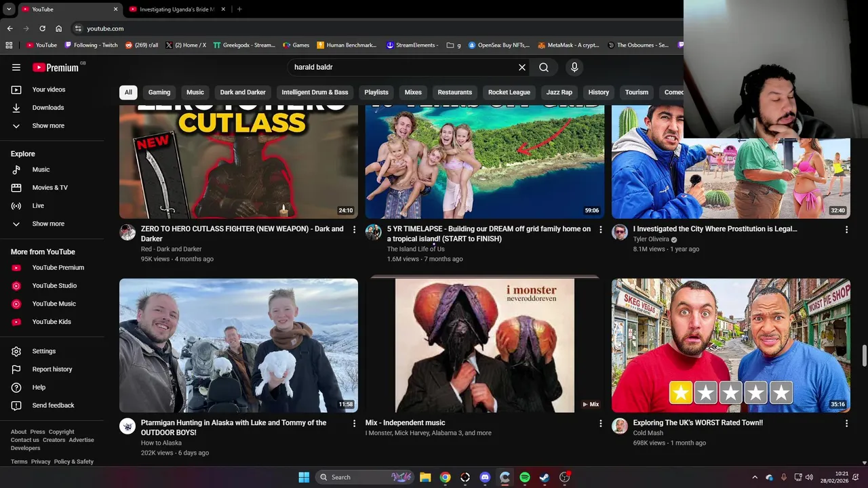Open File Explorer from the taskbar
868x488 pixels.
[425, 477]
